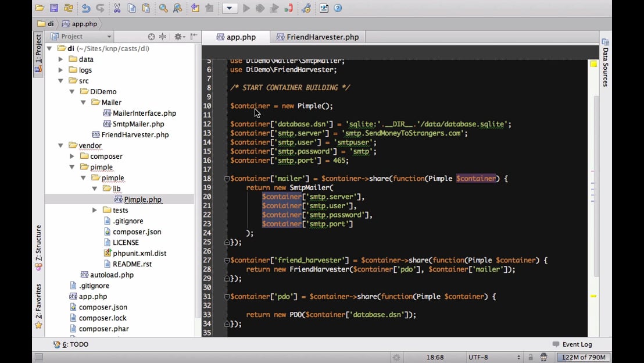Collapse the vendor folder tree node

pyautogui.click(x=60, y=145)
